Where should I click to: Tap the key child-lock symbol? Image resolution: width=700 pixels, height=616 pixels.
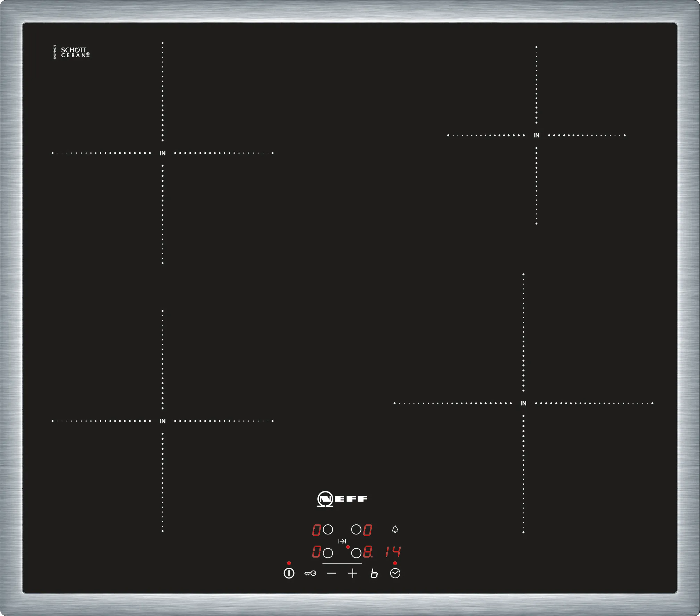coord(310,573)
